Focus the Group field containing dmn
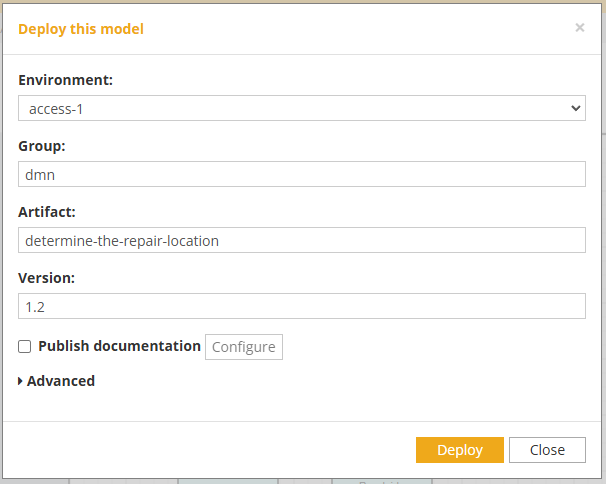Viewport: 606px width, 484px height. (302, 174)
